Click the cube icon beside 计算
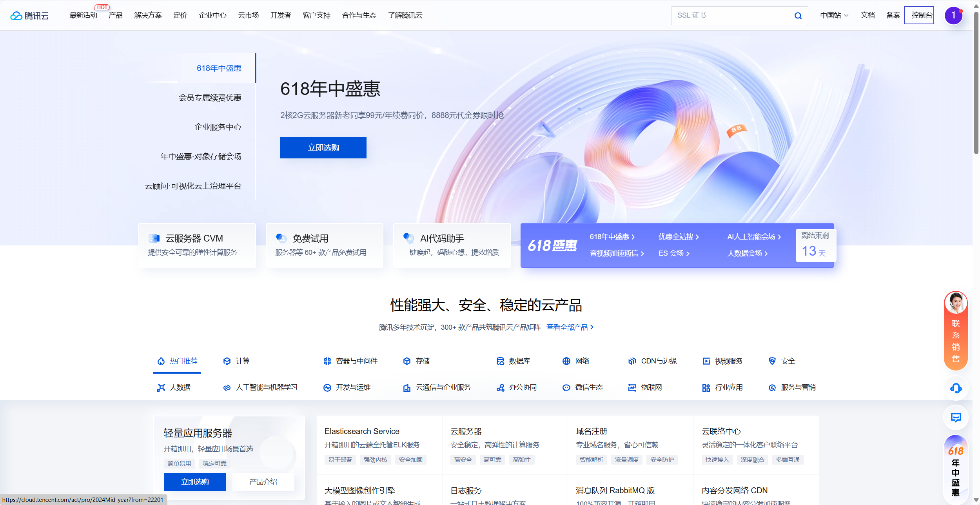This screenshot has height=505, width=980. click(227, 361)
